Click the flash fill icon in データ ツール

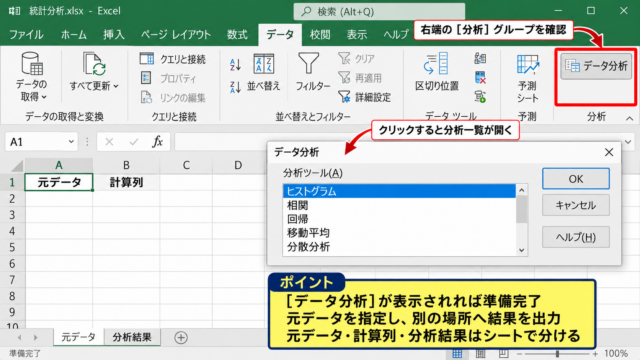[480, 58]
